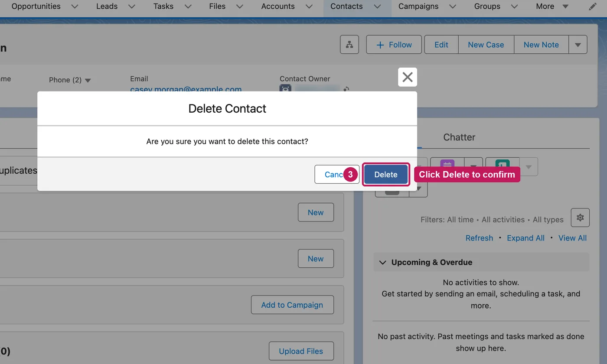
Task: Follow this contact
Action: (394, 45)
